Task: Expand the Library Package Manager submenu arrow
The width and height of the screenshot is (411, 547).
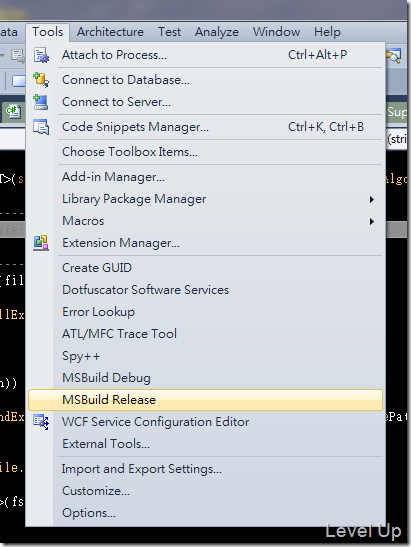Action: click(372, 200)
